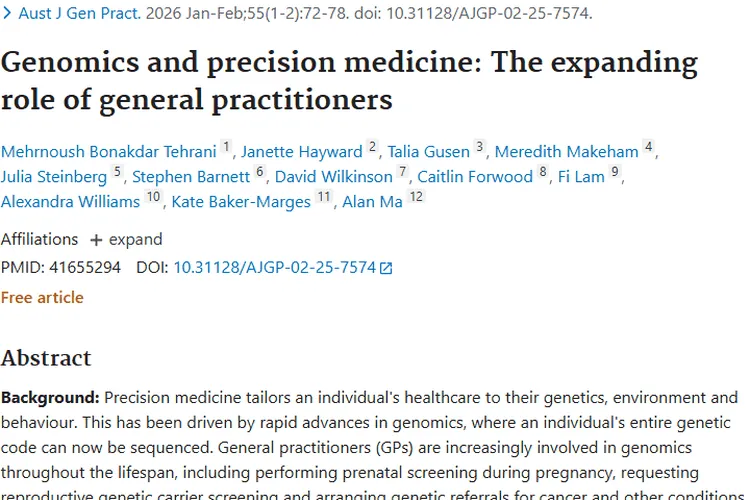Screen dimensions: 750x500
Task: Show affiliation 1 superscript for Tehrani
Action: pos(226,148)
